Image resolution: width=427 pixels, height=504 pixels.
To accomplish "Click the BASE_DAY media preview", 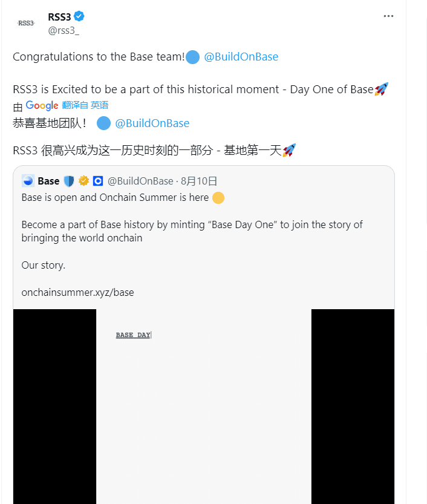I will [x=203, y=405].
